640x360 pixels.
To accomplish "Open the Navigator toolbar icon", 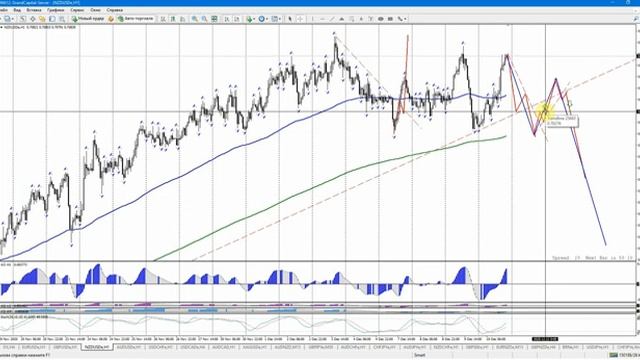I will pos(52,19).
